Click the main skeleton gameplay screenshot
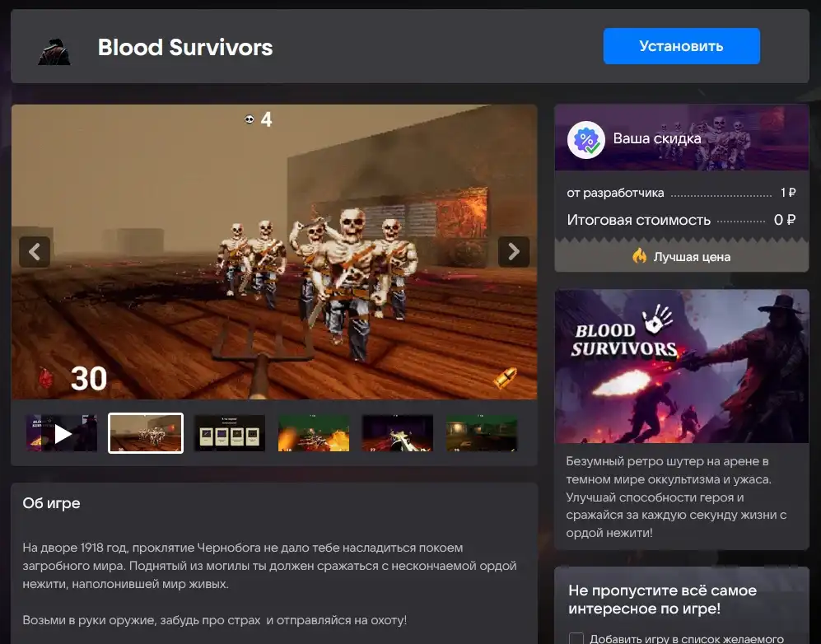The width and height of the screenshot is (821, 644). click(x=274, y=252)
